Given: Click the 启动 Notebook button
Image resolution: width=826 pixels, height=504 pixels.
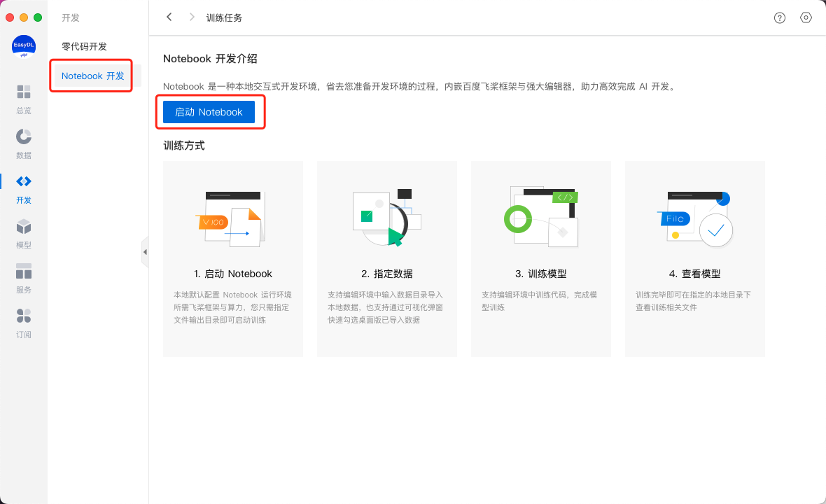Looking at the screenshot, I should pyautogui.click(x=209, y=112).
